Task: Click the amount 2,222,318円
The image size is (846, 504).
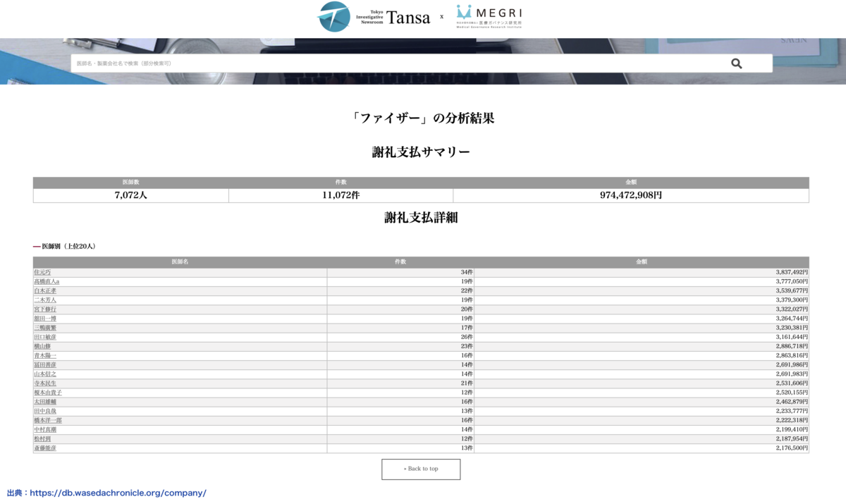Action: pyautogui.click(x=792, y=420)
